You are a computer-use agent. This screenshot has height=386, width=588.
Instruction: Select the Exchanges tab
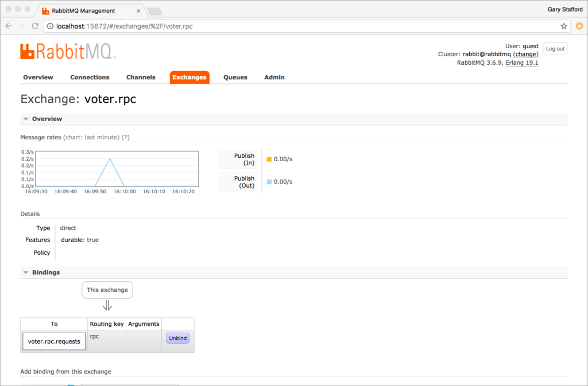(x=189, y=77)
